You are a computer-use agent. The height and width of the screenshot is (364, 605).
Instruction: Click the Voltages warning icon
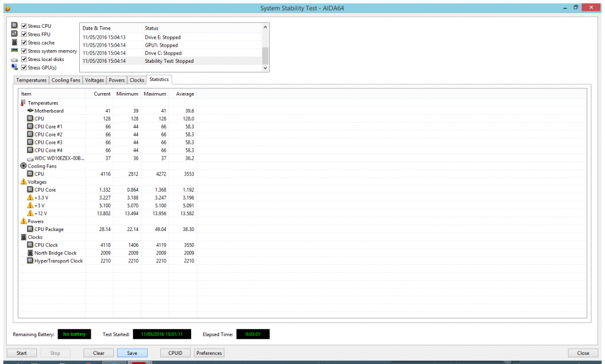pyautogui.click(x=24, y=182)
